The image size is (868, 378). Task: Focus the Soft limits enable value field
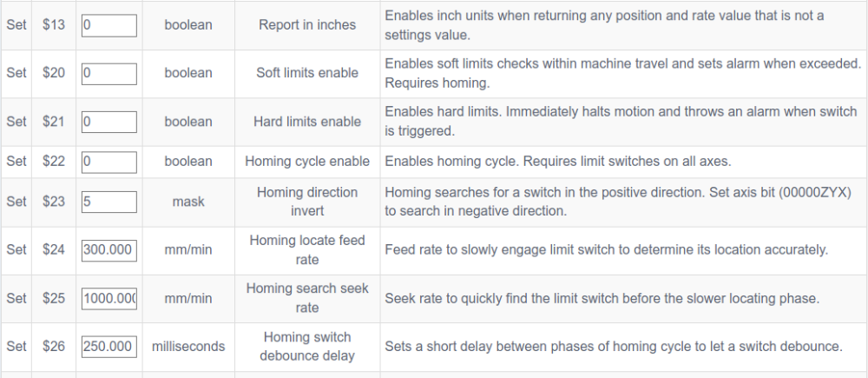pyautogui.click(x=109, y=74)
